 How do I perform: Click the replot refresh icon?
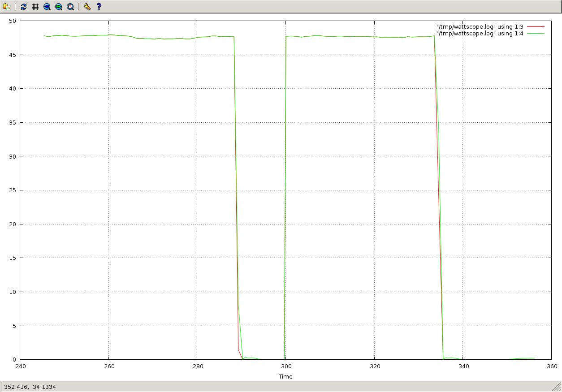(x=24, y=7)
